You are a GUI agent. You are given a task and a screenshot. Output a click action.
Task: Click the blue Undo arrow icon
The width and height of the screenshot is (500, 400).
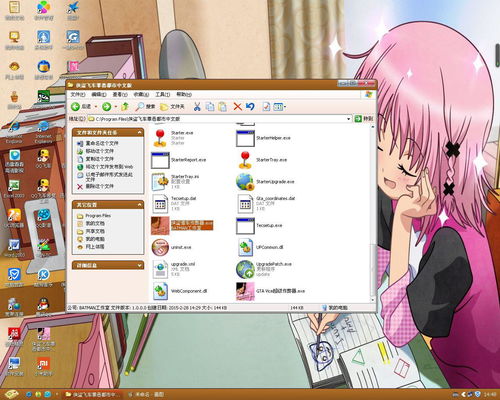[x=250, y=107]
